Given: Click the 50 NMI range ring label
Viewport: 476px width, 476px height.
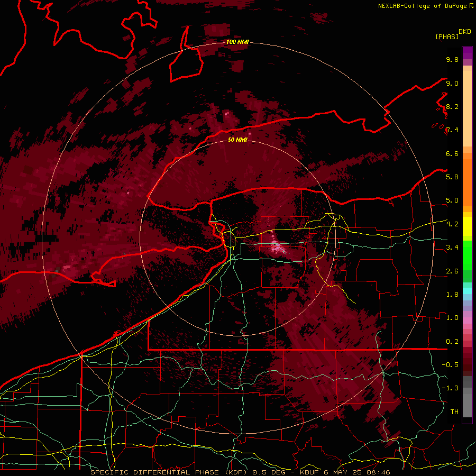Looking at the screenshot, I should tap(237, 140).
